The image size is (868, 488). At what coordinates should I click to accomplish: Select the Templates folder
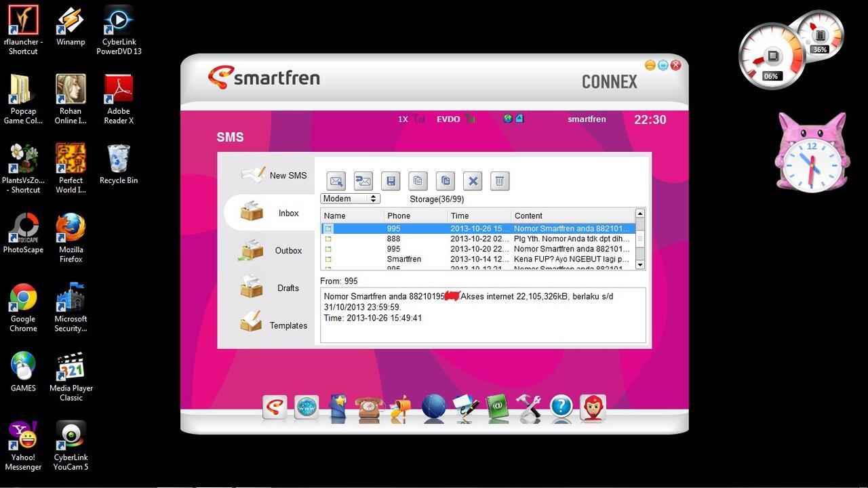273,325
